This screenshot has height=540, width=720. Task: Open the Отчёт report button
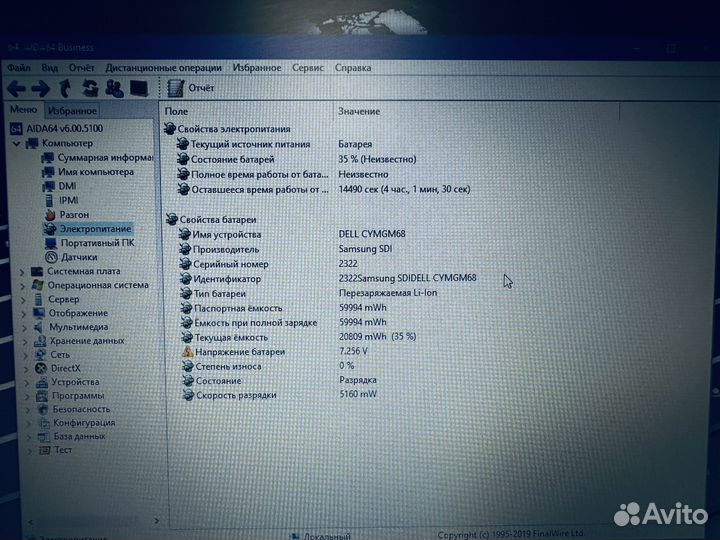(190, 88)
